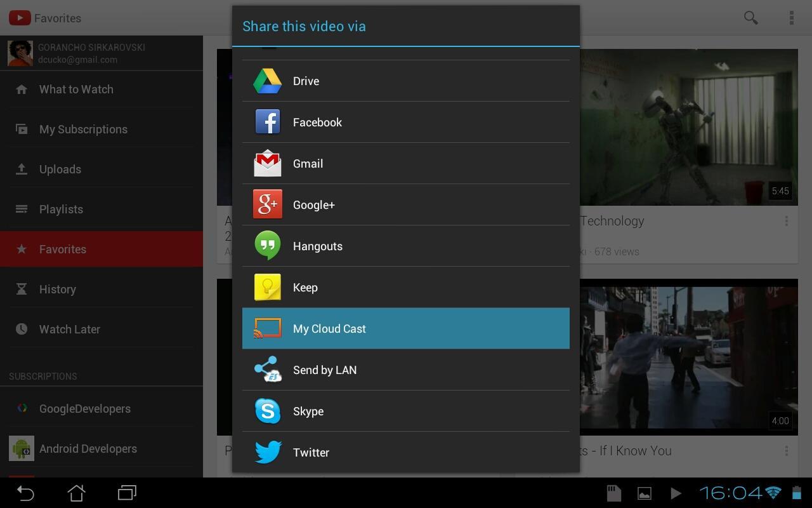Select the Google+ icon

point(268,204)
